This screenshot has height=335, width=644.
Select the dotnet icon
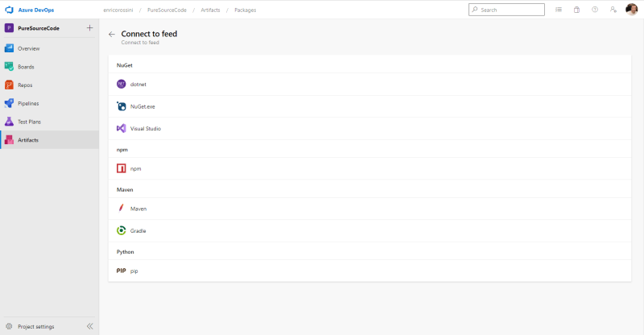point(122,84)
